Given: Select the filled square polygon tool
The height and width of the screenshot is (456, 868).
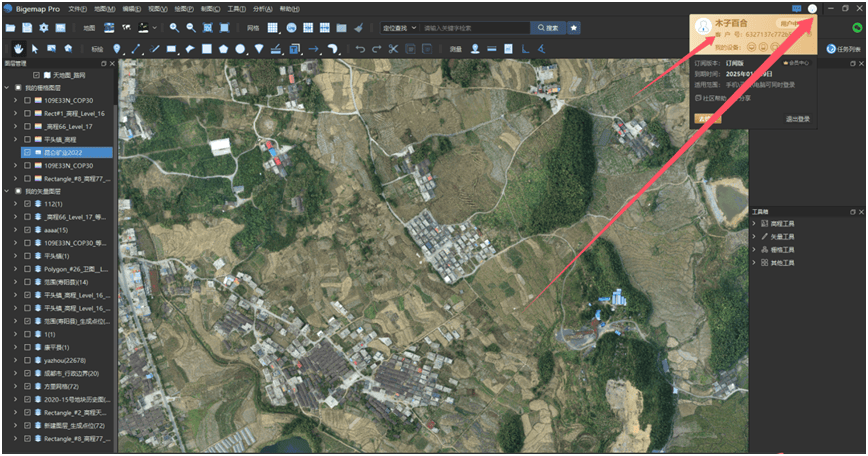Looking at the screenshot, I should click(x=206, y=49).
